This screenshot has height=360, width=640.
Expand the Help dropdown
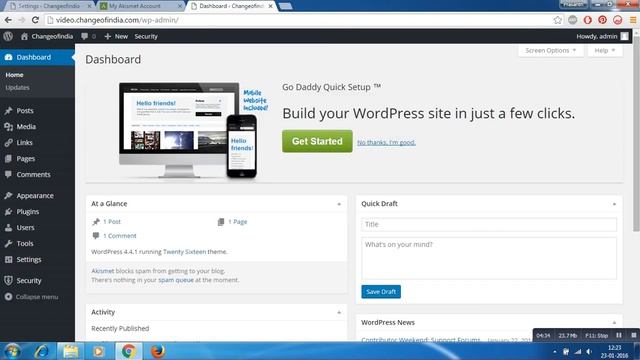(x=604, y=51)
